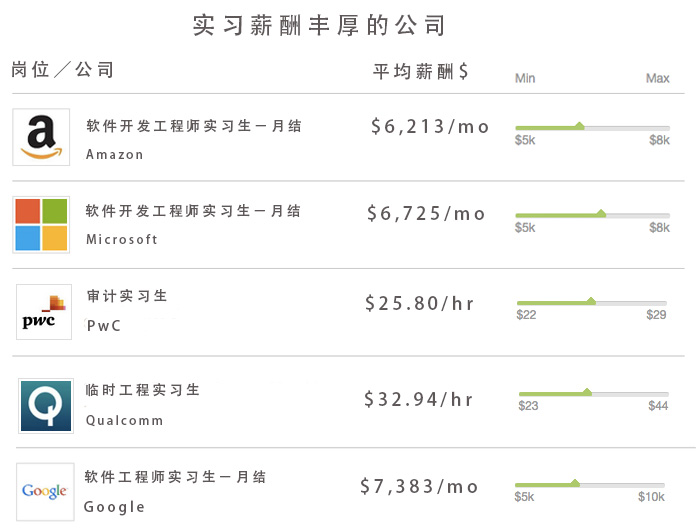700x529 pixels.
Task: Click the Google salary range slider
Action: pos(590,485)
